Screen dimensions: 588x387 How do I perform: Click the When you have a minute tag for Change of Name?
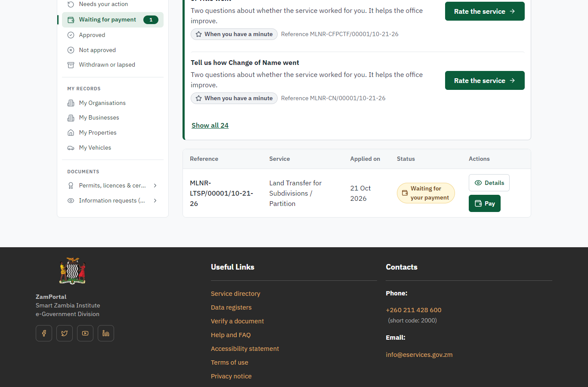(234, 98)
